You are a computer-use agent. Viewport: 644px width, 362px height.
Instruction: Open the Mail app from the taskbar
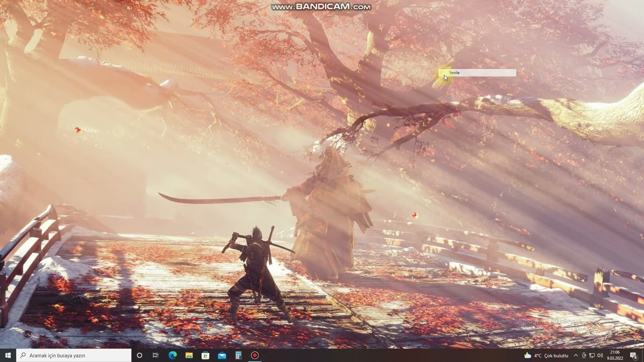222,355
